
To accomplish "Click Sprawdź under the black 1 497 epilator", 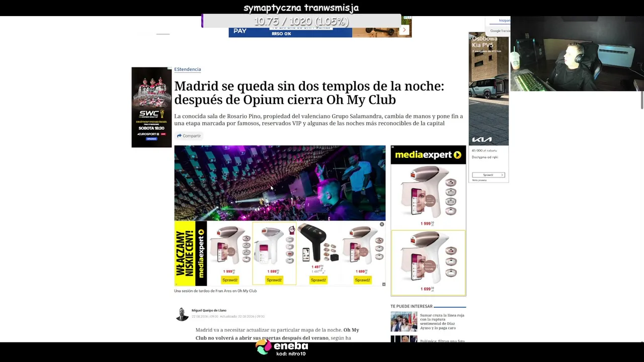I will 318,280.
